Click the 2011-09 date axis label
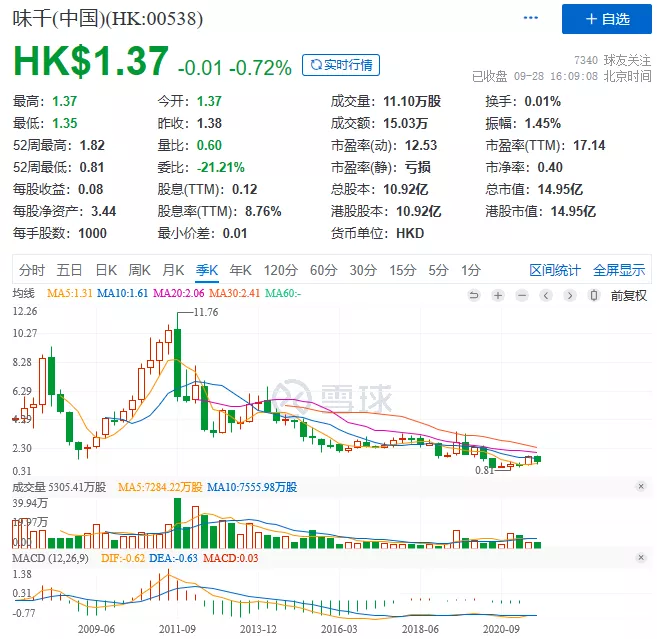The height and width of the screenshot is (639, 657). click(177, 629)
